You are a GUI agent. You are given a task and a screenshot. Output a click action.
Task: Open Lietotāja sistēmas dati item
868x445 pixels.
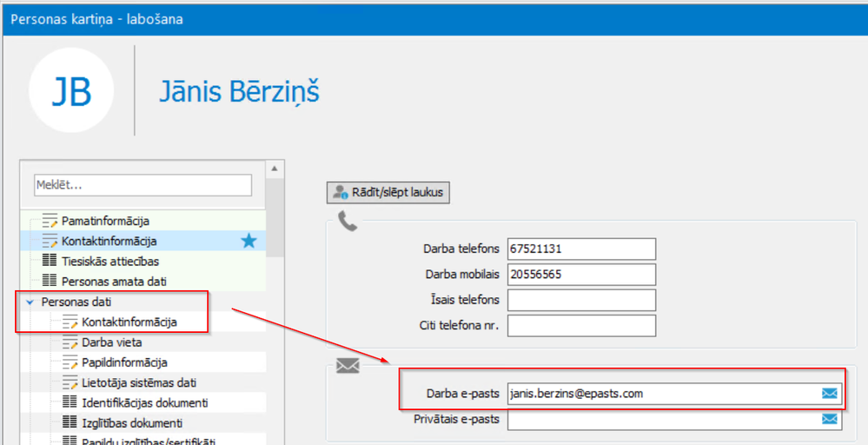(x=139, y=383)
